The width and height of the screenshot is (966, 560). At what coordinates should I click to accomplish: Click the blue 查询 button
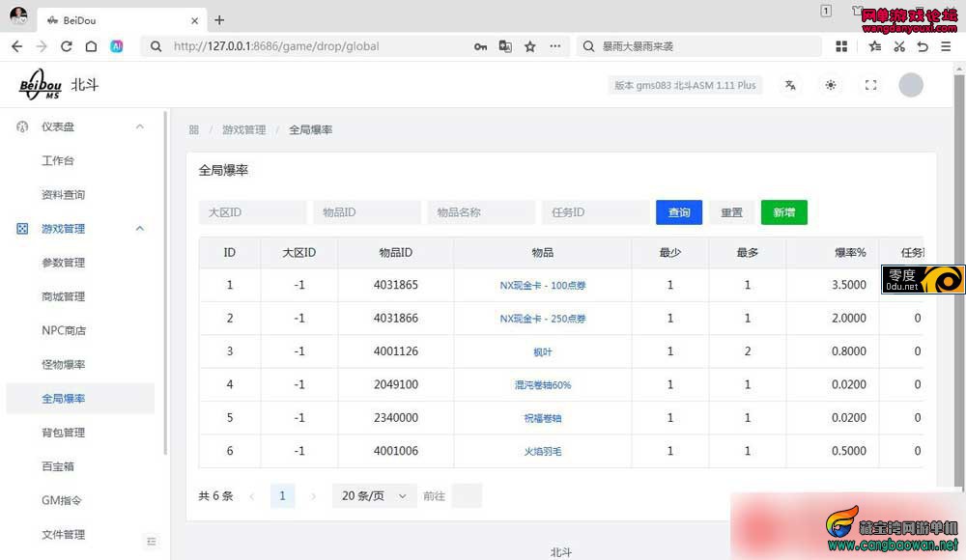pyautogui.click(x=679, y=212)
